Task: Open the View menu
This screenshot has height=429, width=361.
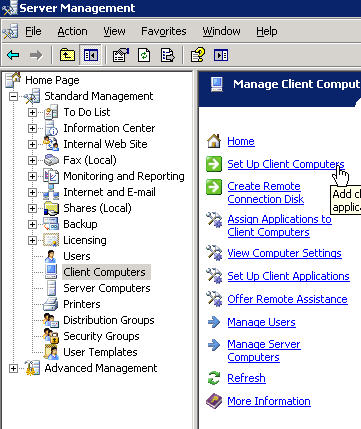Action: [x=114, y=31]
